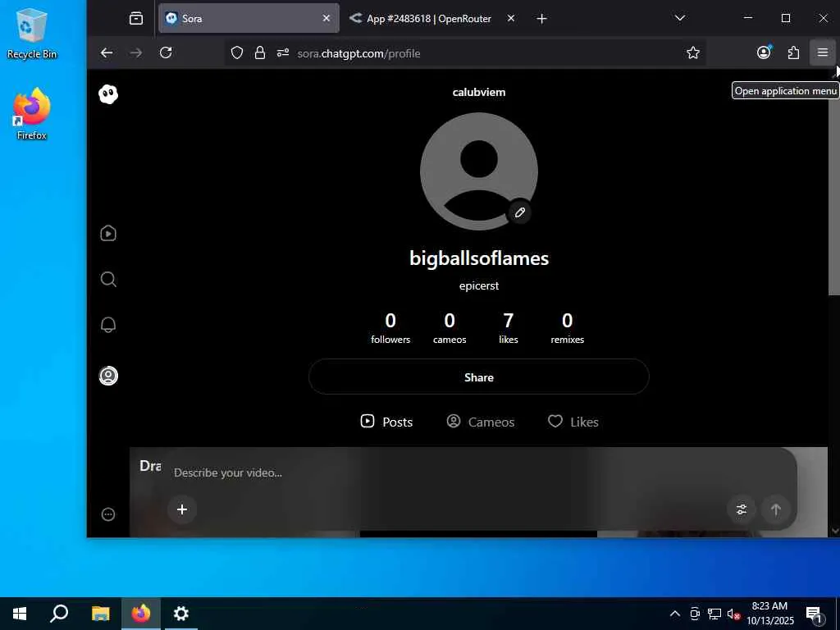This screenshot has height=630, width=840.
Task: Submit the video prompt with arrow button
Action: [x=776, y=509]
